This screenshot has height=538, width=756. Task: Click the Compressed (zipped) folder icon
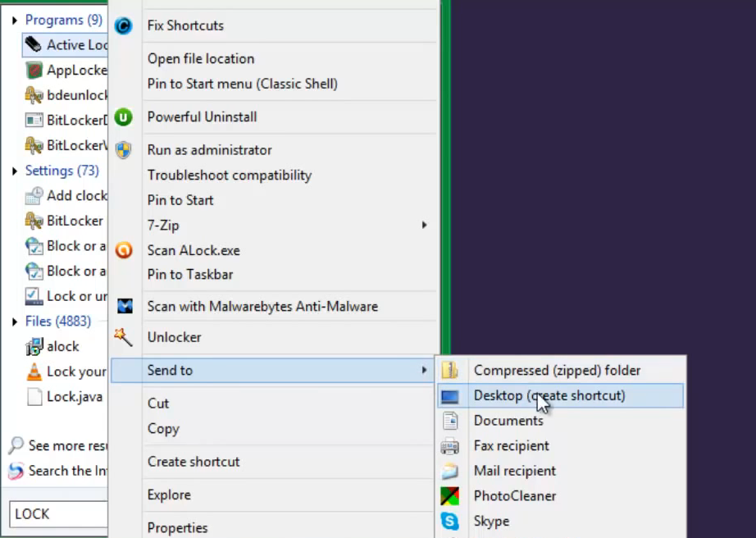(x=449, y=371)
